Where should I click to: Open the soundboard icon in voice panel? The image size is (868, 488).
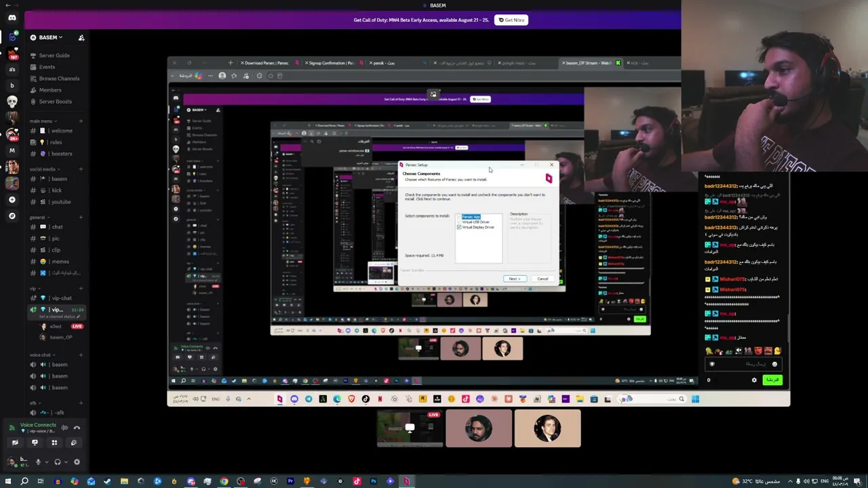74,443
